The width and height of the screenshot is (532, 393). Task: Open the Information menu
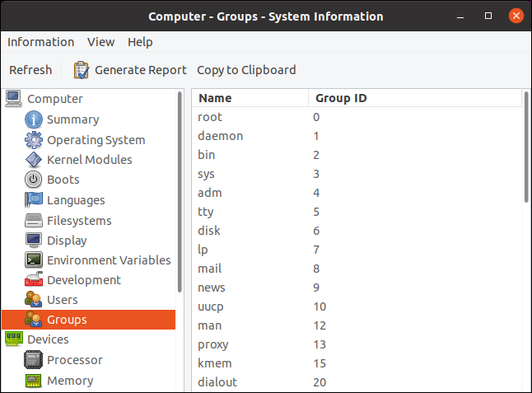(40, 42)
